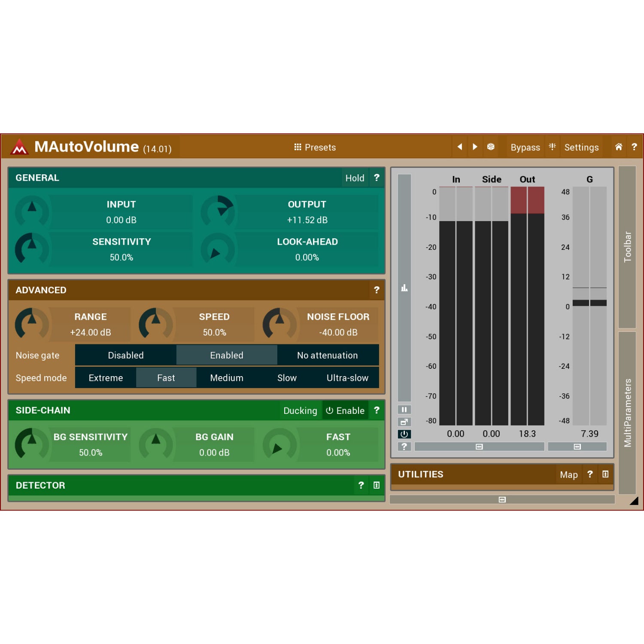This screenshot has width=644, height=644.
Task: Choose Ultra-slow speed mode
Action: point(347,378)
